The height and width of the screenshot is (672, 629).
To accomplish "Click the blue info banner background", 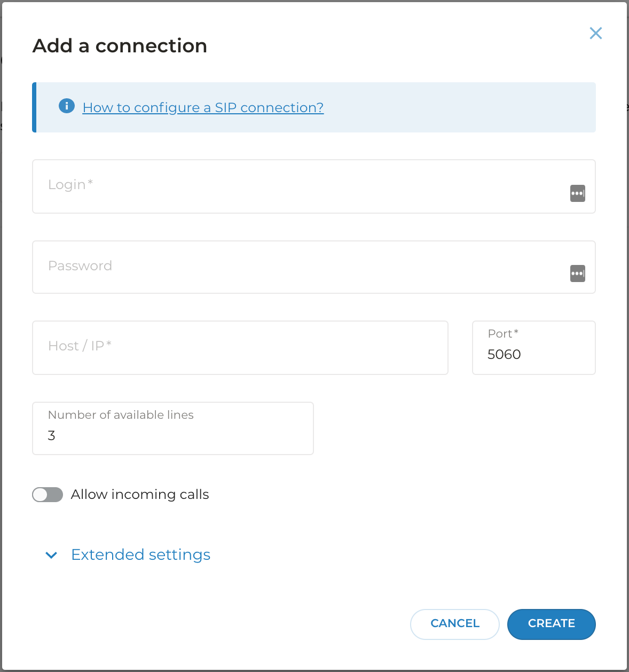I will click(454, 107).
